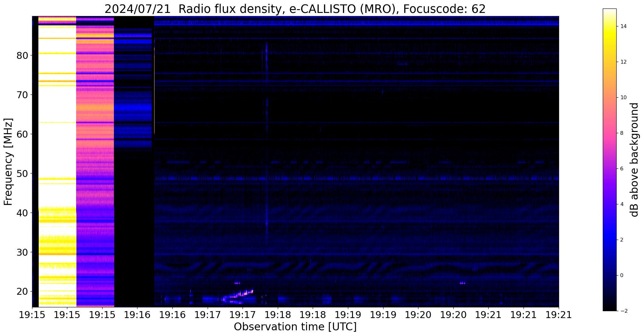
Task: Click the 80 tick on frequency axis
Action: (22, 55)
